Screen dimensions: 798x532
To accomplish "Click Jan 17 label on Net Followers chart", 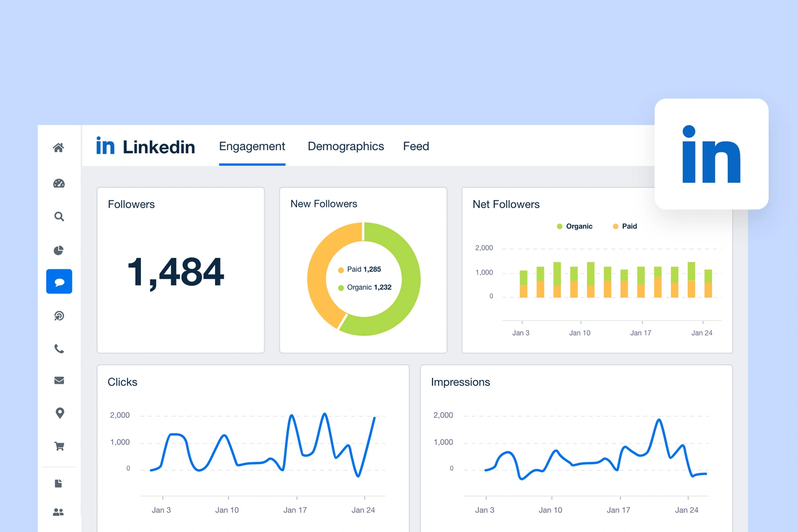I will tap(641, 333).
